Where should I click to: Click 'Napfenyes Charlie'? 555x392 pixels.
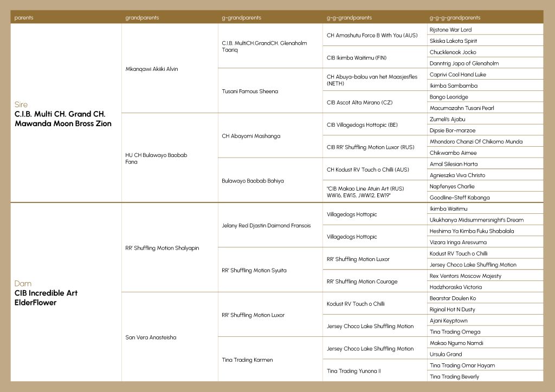(452, 186)
